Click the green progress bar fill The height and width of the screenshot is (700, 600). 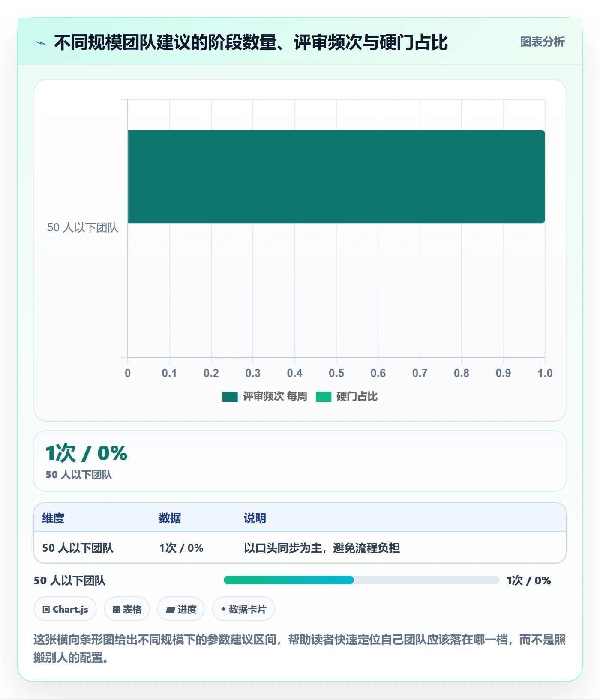[x=289, y=580]
